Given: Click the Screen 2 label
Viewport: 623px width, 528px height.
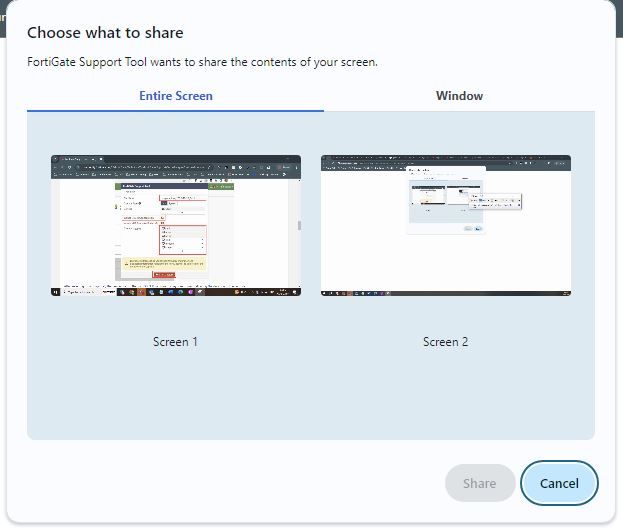Looking at the screenshot, I should (x=445, y=342).
